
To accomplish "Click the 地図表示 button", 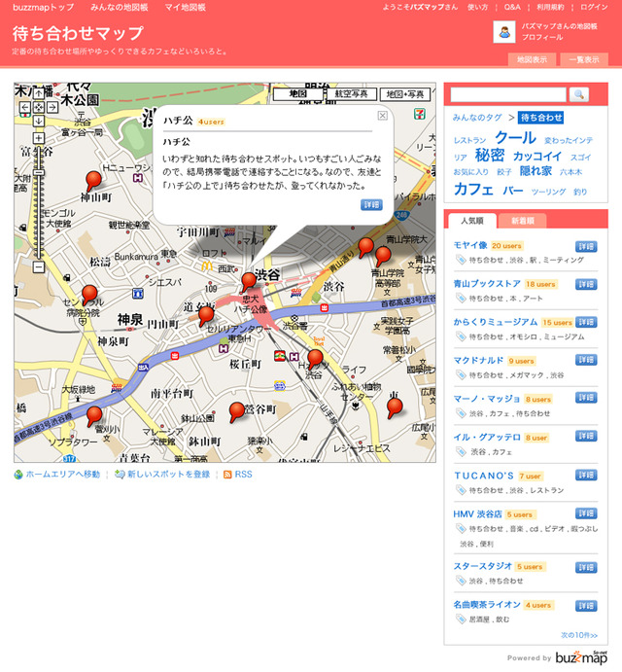I will 532,59.
